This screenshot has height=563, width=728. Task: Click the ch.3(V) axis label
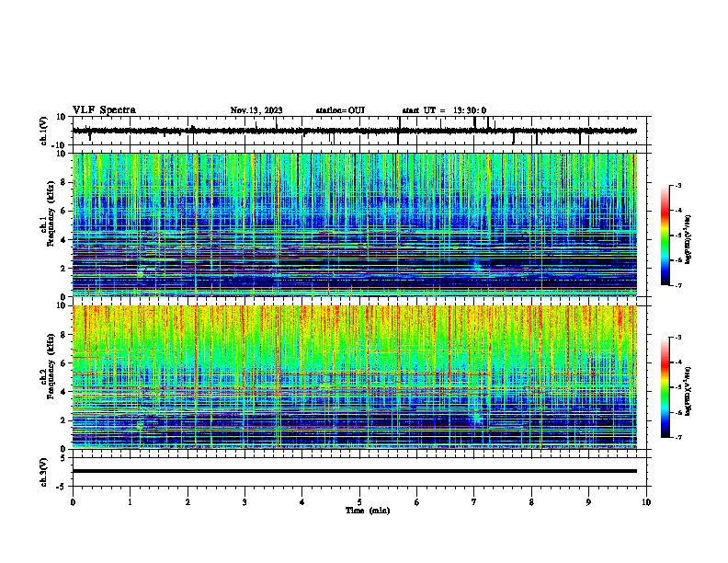coord(44,472)
